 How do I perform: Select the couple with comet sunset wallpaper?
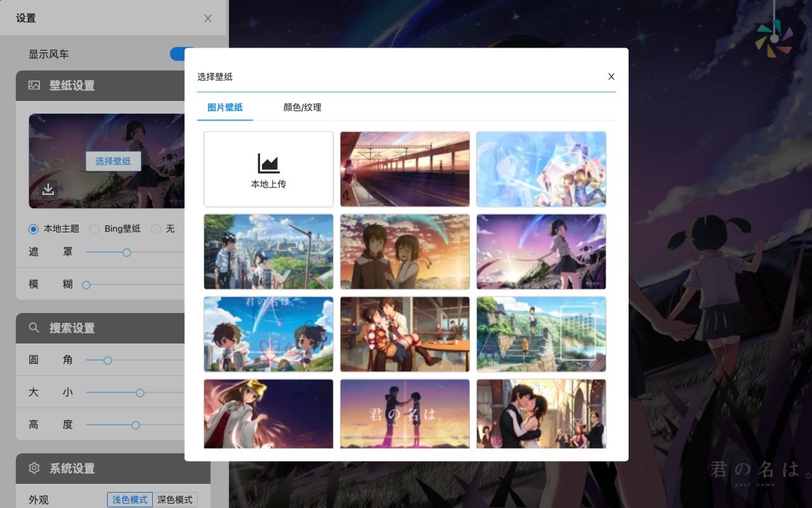pyautogui.click(x=405, y=251)
